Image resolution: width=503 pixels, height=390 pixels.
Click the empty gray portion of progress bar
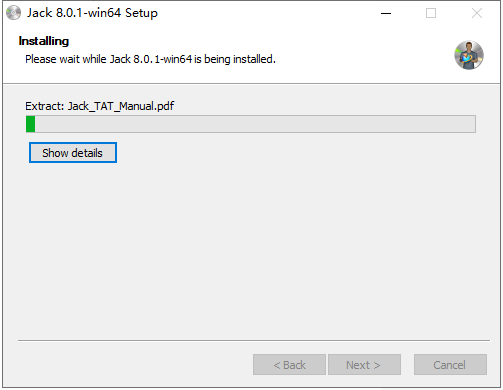point(255,124)
